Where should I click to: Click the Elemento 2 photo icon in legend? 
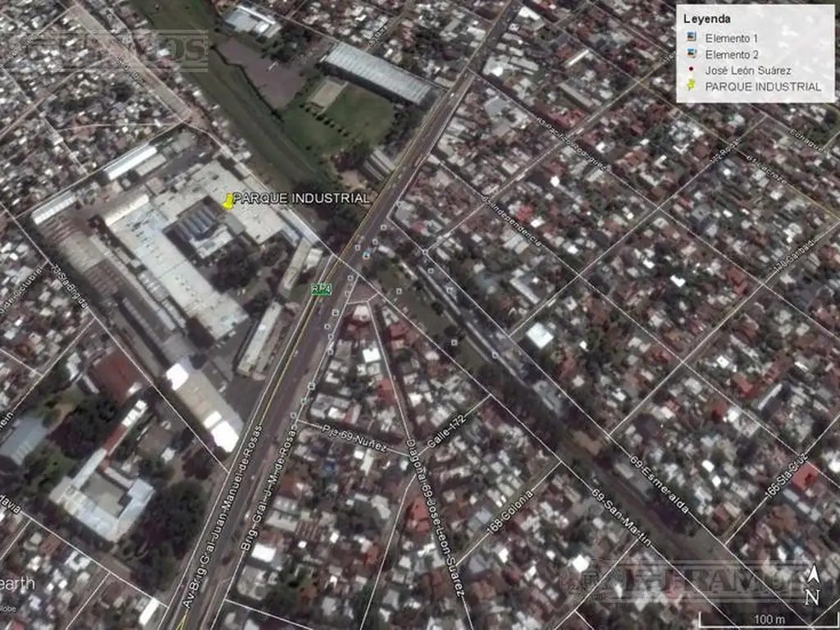click(x=692, y=55)
